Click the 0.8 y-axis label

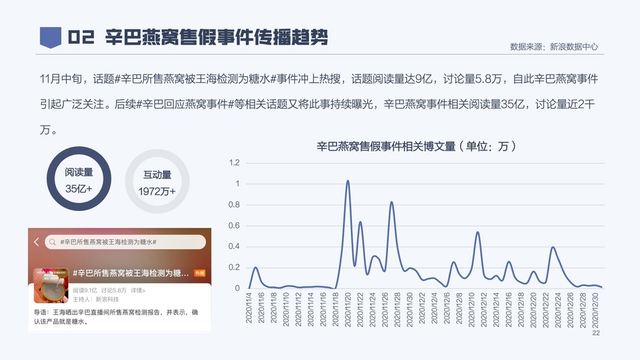tap(234, 204)
